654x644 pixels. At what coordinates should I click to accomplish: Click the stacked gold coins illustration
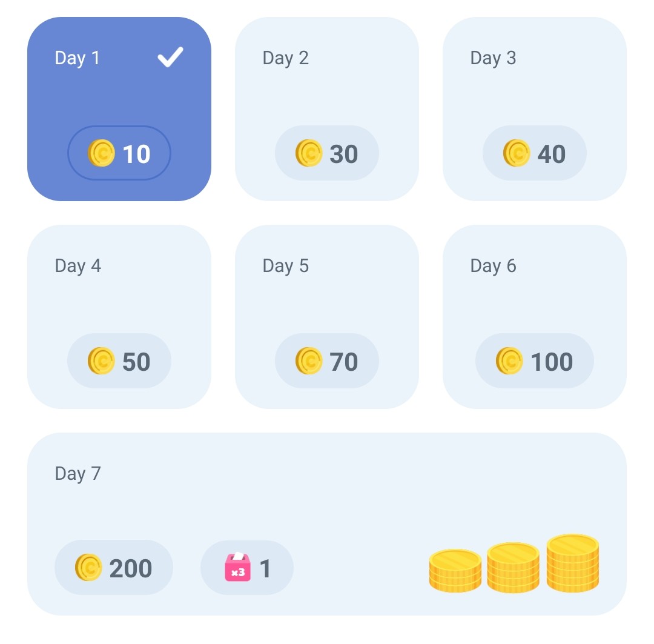click(x=514, y=565)
